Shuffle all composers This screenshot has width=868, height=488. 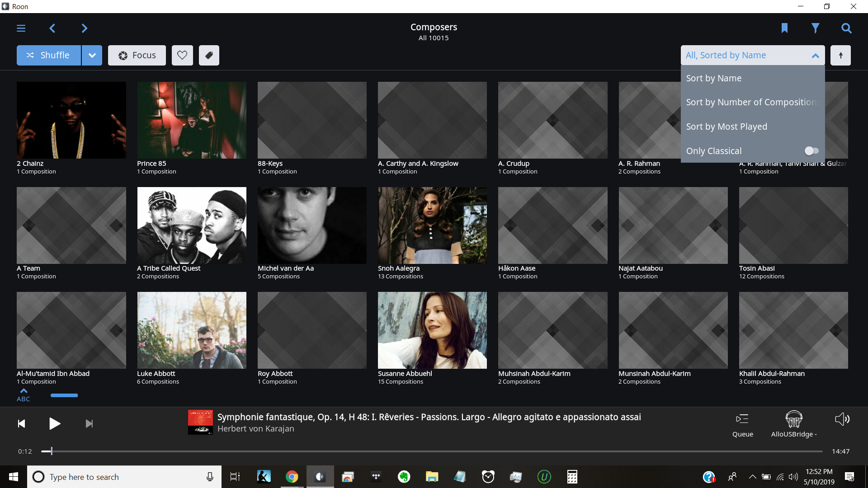49,55
